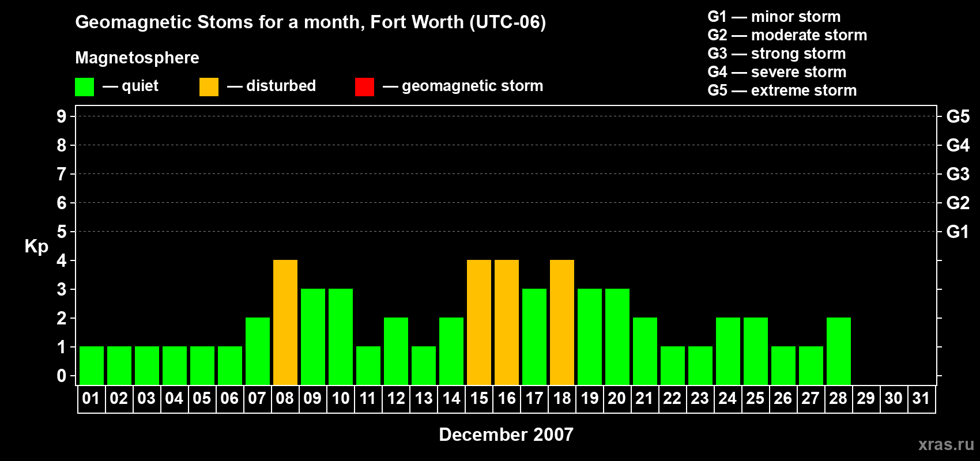Click the 'December 2007' axis title
The height and width of the screenshot is (461, 980).
[x=506, y=434]
